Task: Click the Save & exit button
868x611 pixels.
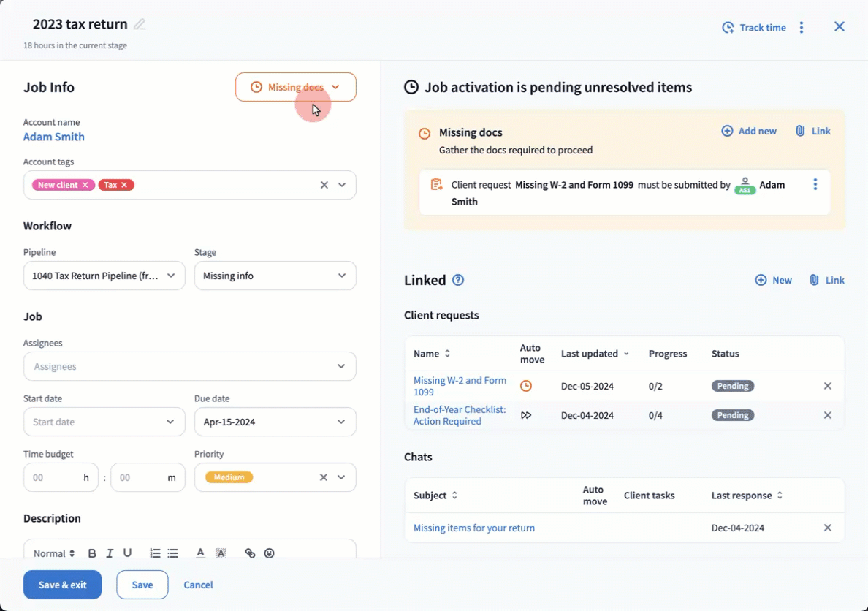Action: (62, 585)
